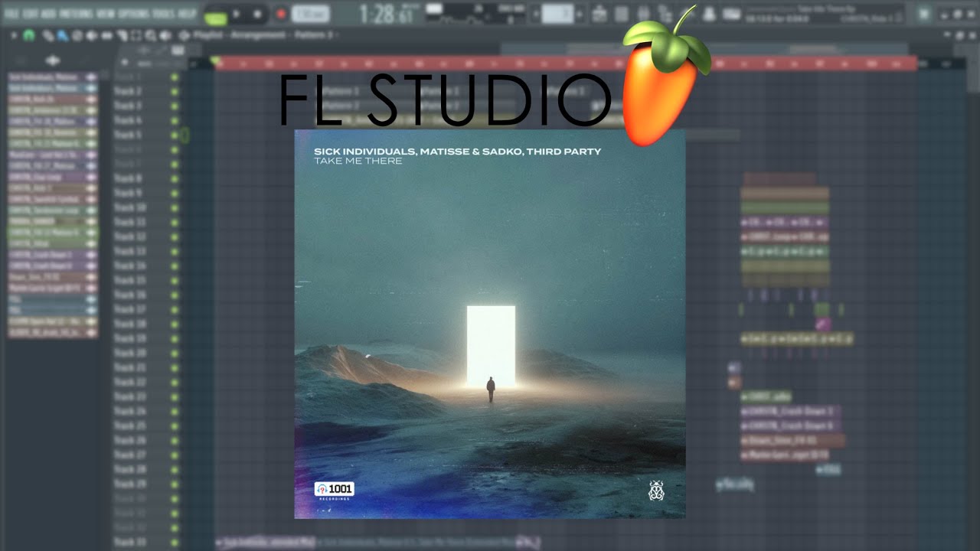Screen dimensions: 980x551
Task: Click the green square button in top-right toolbar
Action: point(924,14)
